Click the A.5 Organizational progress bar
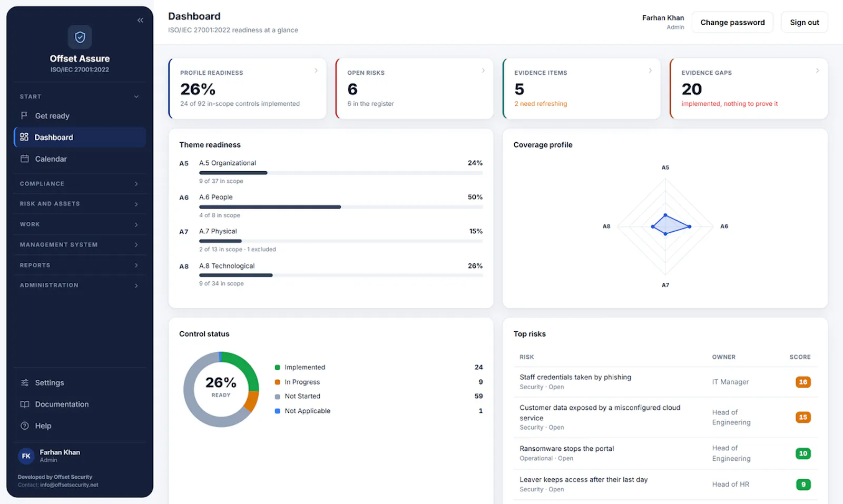The width and height of the screenshot is (843, 504). click(341, 173)
